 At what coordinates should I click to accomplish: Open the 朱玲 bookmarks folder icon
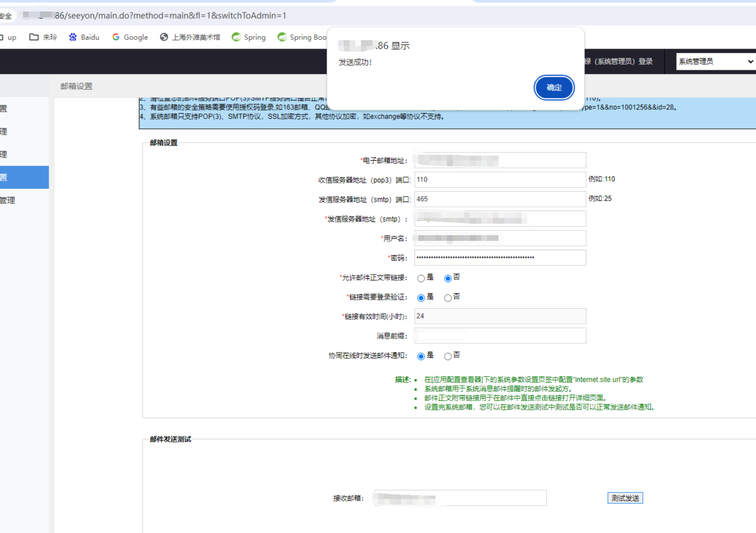coord(34,37)
